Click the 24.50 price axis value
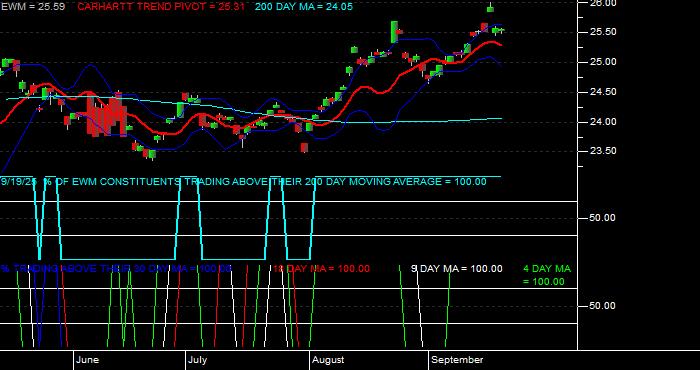 click(603, 92)
